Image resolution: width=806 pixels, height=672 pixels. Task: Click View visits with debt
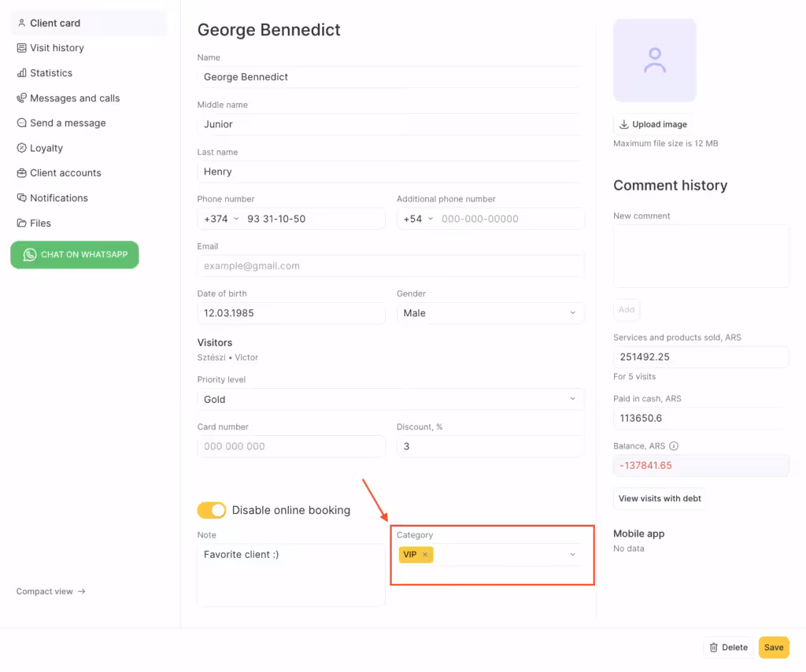point(660,498)
